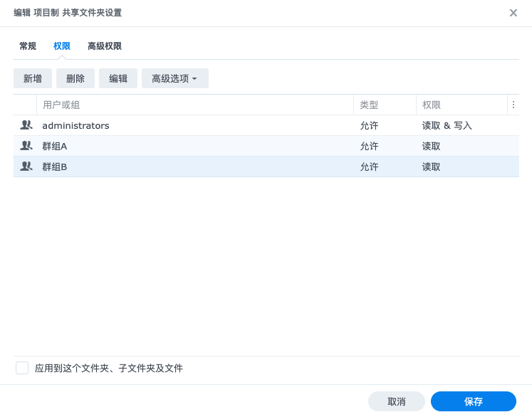Image resolution: width=532 pixels, height=417 pixels.
Task: Enable 应用到这个文件夹、子文件夹及文件 checkbox
Action: click(x=22, y=368)
